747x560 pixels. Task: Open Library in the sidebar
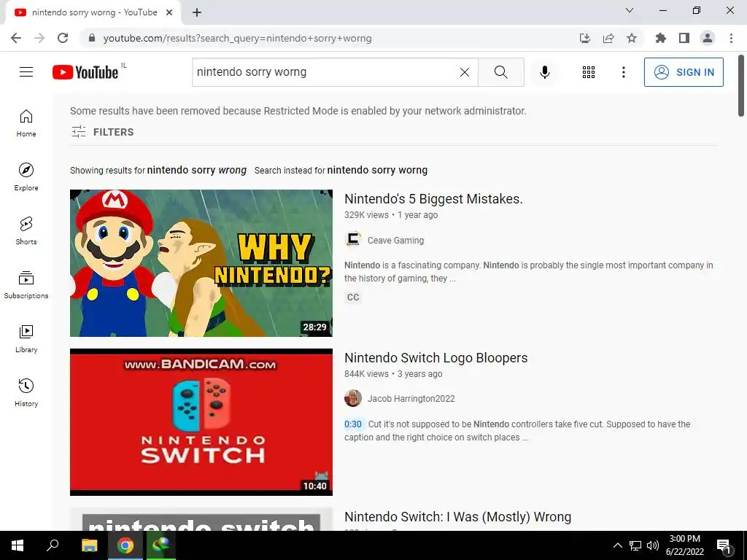click(26, 338)
